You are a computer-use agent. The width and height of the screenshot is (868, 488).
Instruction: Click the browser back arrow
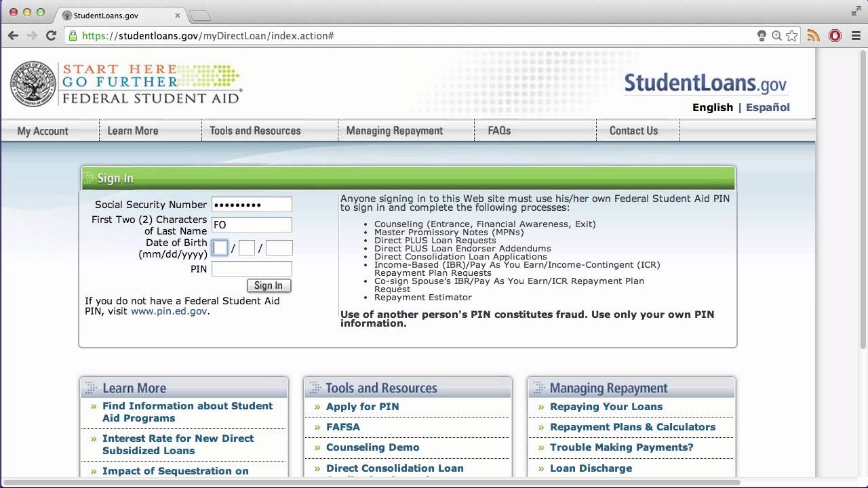(x=13, y=35)
